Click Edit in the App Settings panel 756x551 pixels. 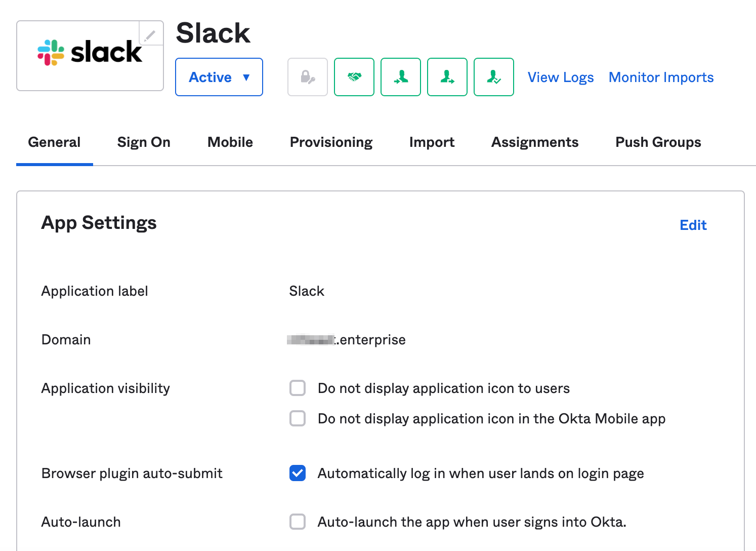[x=693, y=225]
